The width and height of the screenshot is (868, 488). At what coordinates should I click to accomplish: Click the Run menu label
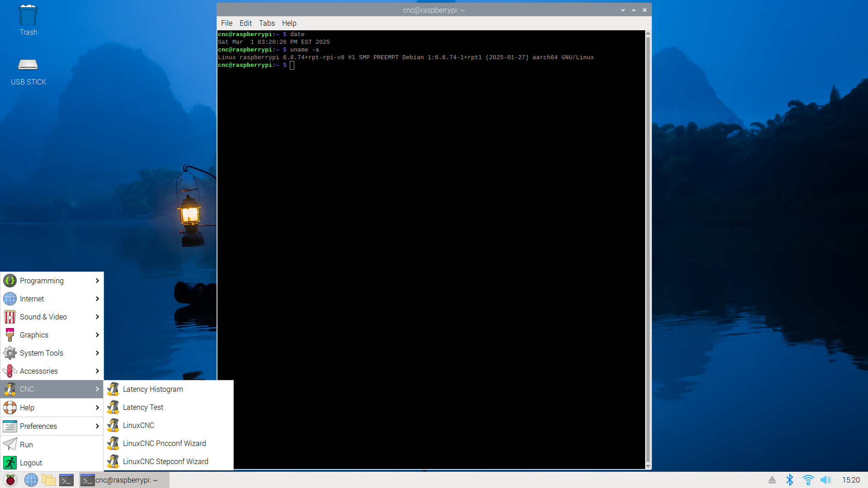click(26, 445)
